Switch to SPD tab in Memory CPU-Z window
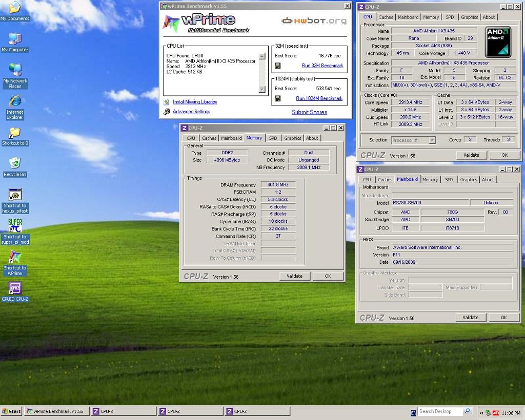The width and height of the screenshot is (525, 420). point(273,138)
